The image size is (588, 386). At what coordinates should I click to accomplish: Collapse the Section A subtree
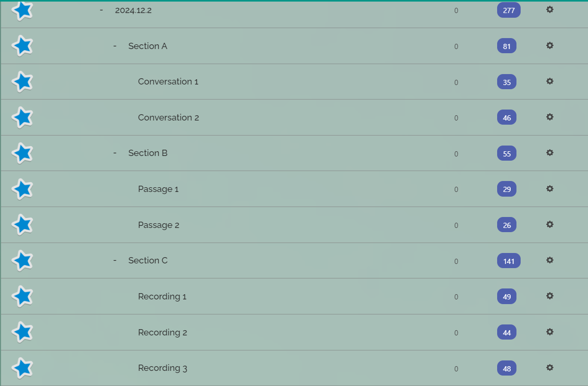click(x=115, y=46)
